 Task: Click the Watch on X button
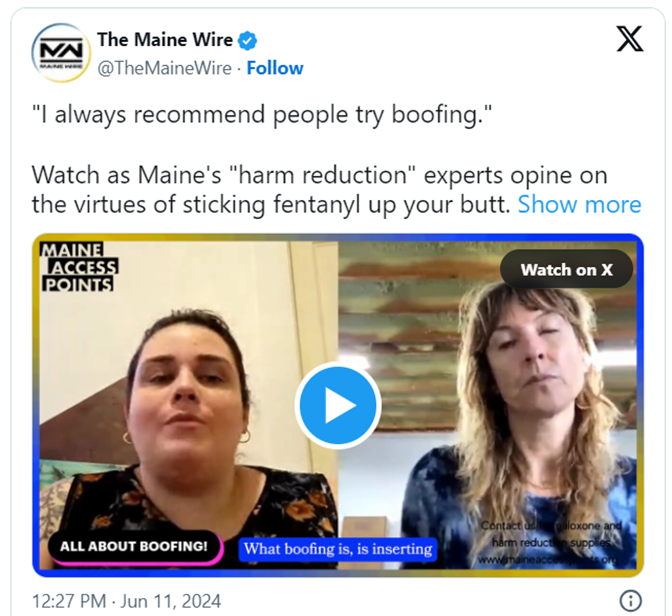566,269
